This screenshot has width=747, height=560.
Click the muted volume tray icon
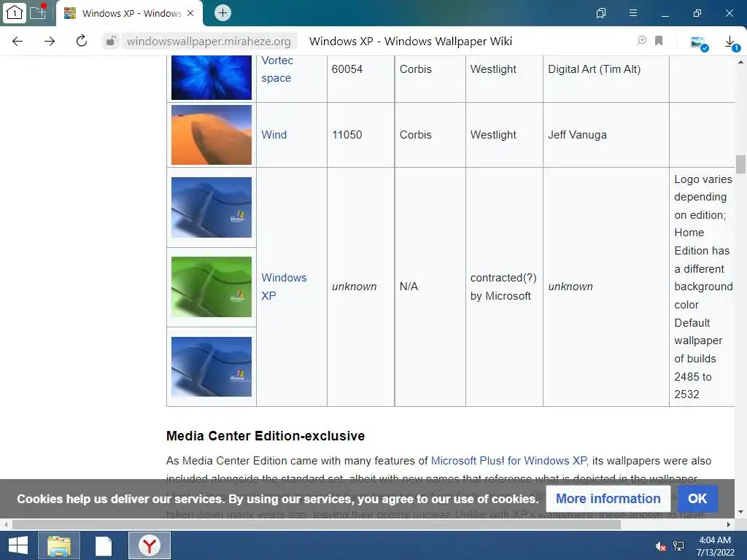click(660, 546)
